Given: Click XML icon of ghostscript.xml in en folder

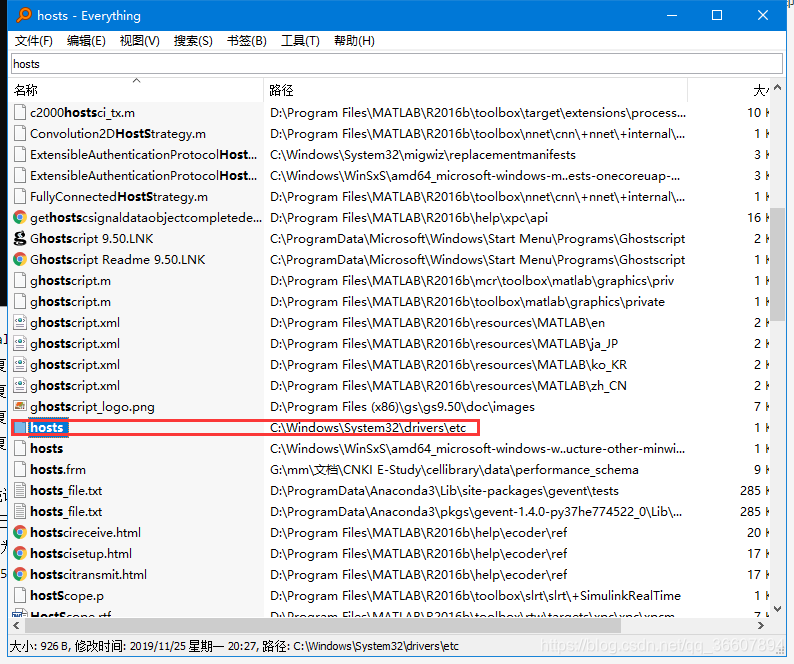Looking at the screenshot, I should [20, 323].
